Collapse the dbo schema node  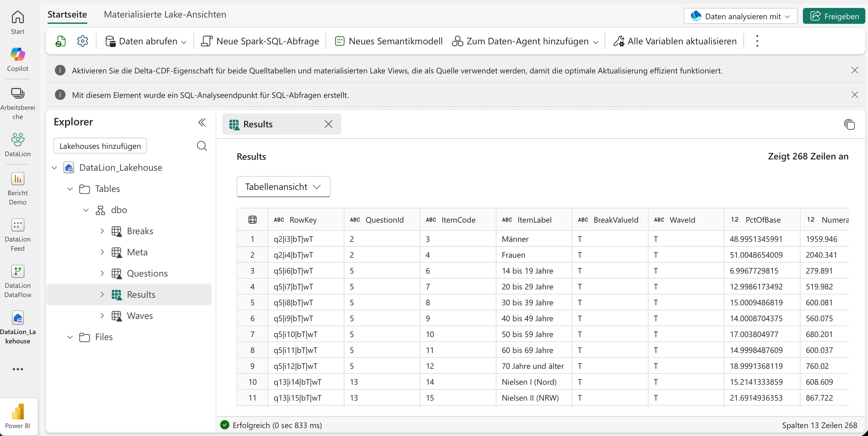(x=86, y=210)
